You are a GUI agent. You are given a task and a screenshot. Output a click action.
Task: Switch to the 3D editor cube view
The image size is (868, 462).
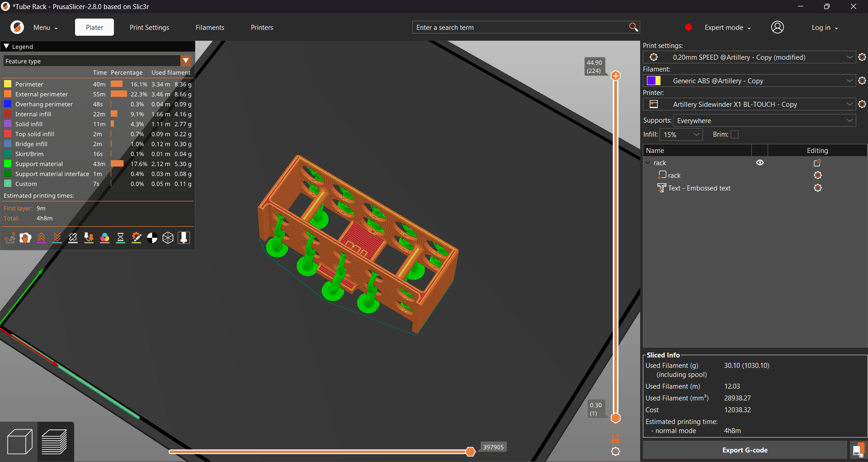pos(19,442)
